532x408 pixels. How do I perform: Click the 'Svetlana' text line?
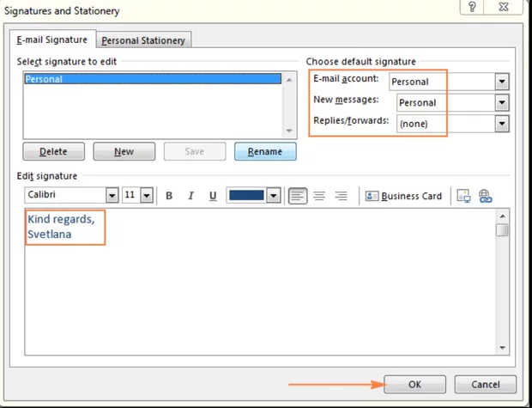(x=50, y=234)
